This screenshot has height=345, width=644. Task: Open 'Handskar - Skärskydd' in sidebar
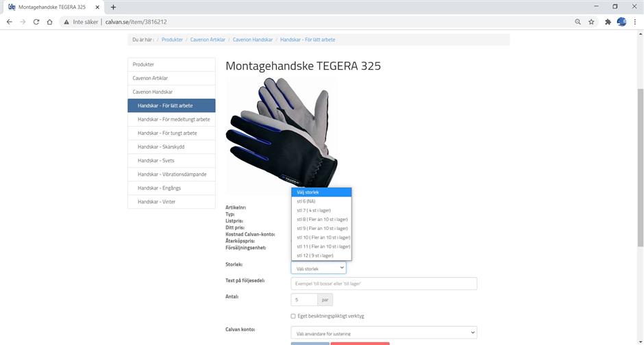(x=161, y=146)
